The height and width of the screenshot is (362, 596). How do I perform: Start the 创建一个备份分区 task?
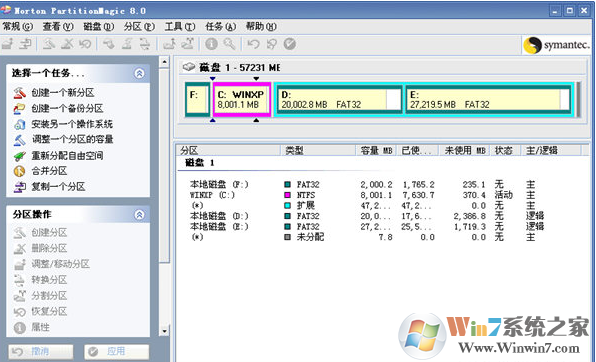point(67,108)
